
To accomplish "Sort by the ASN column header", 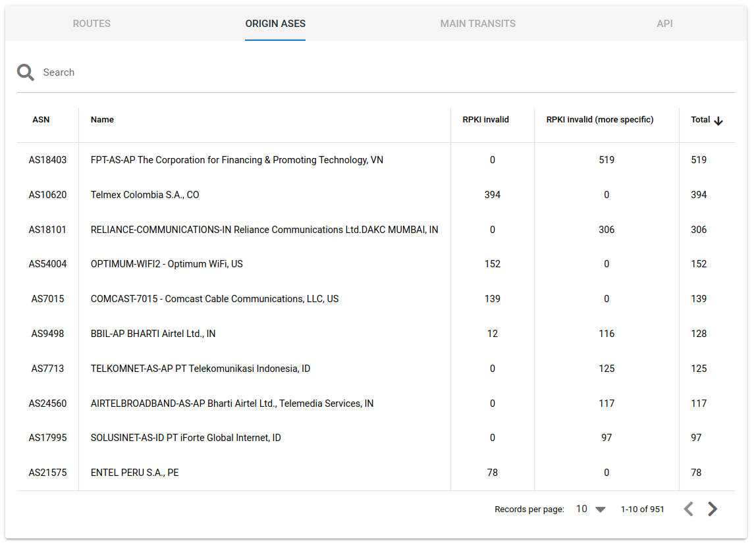I will click(41, 120).
